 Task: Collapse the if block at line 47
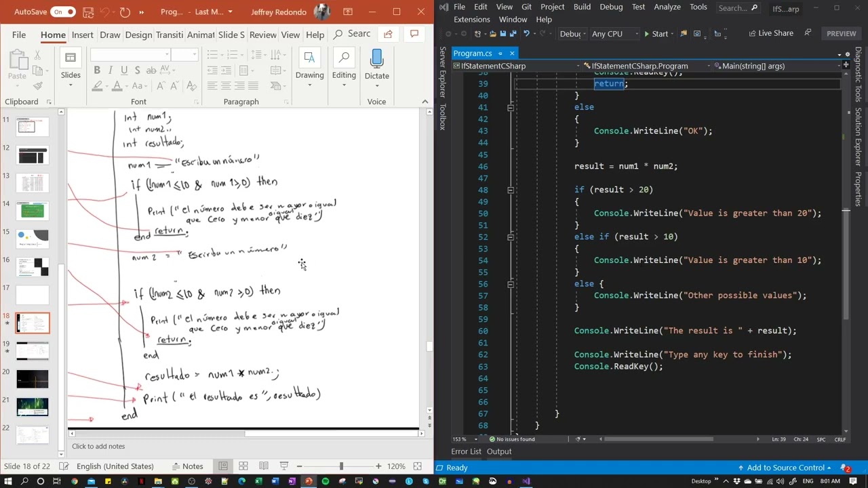click(x=511, y=190)
